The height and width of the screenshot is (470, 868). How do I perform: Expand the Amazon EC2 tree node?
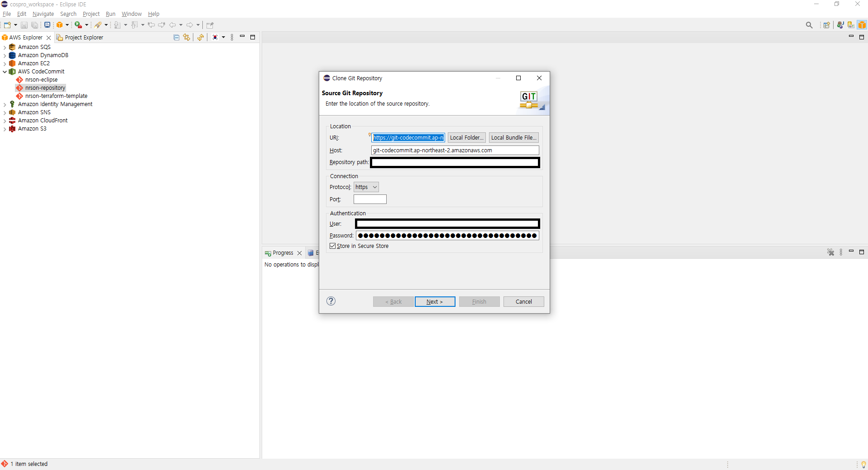5,63
